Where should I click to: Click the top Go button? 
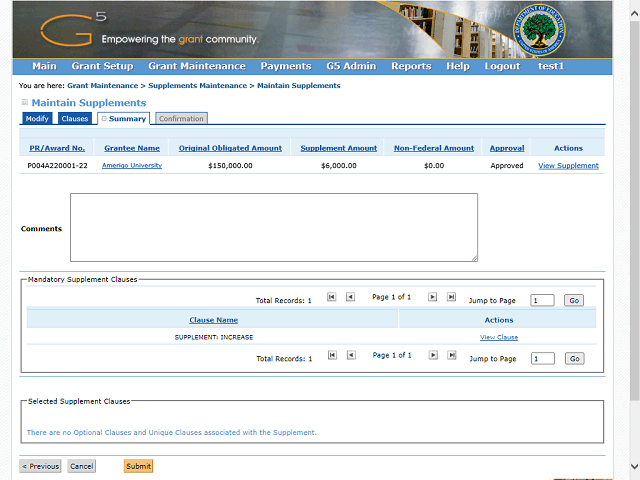(x=574, y=300)
